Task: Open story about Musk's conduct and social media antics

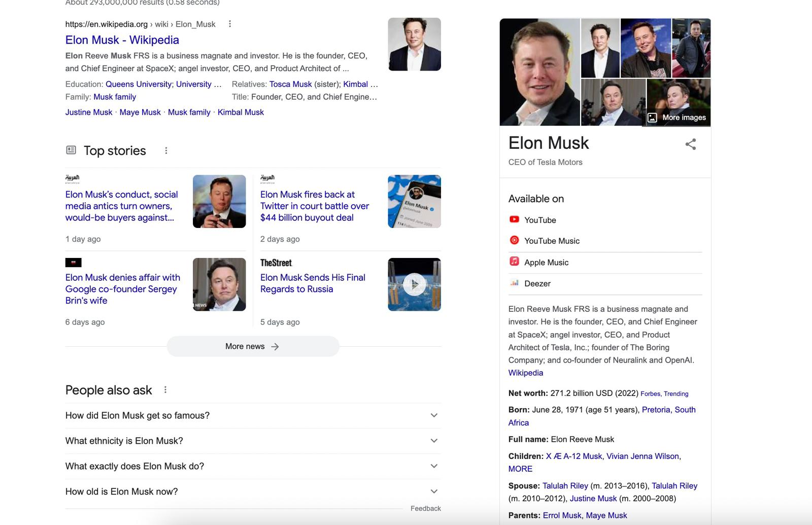Action: pos(122,206)
